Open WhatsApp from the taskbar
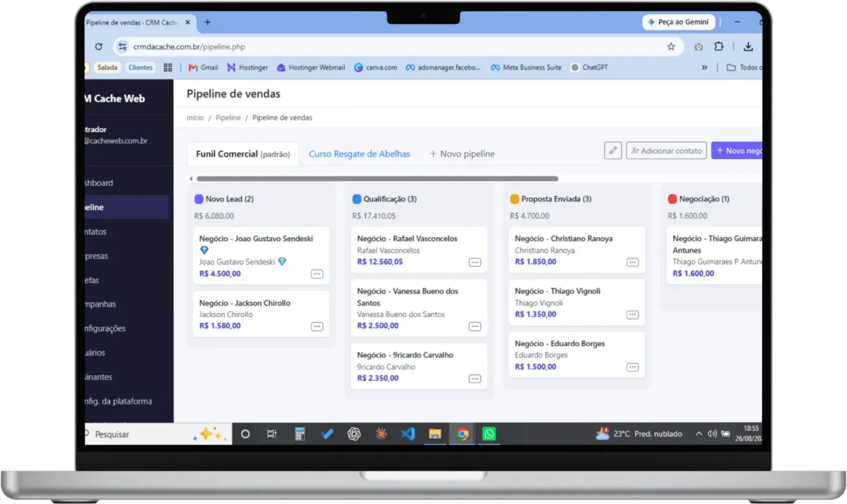 tap(489, 434)
